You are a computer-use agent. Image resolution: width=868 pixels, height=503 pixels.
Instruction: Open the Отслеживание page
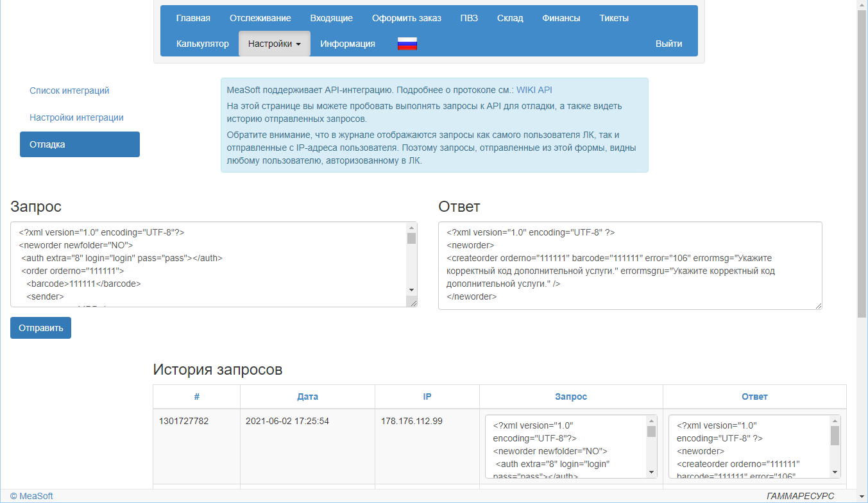click(260, 18)
